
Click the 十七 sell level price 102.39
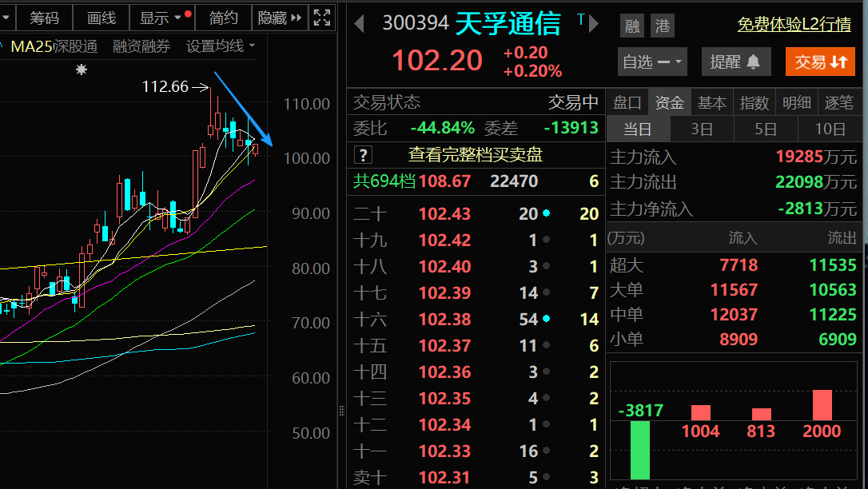coord(444,292)
